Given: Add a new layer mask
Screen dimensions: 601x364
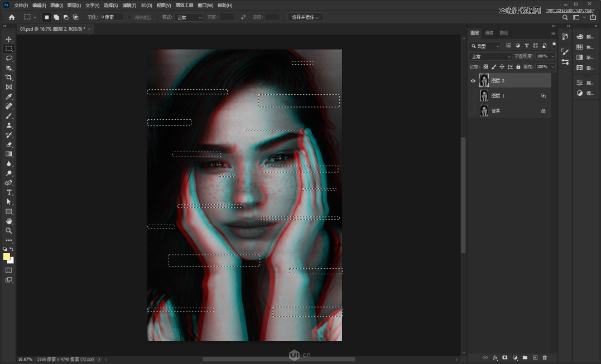Looking at the screenshot, I should (505, 357).
